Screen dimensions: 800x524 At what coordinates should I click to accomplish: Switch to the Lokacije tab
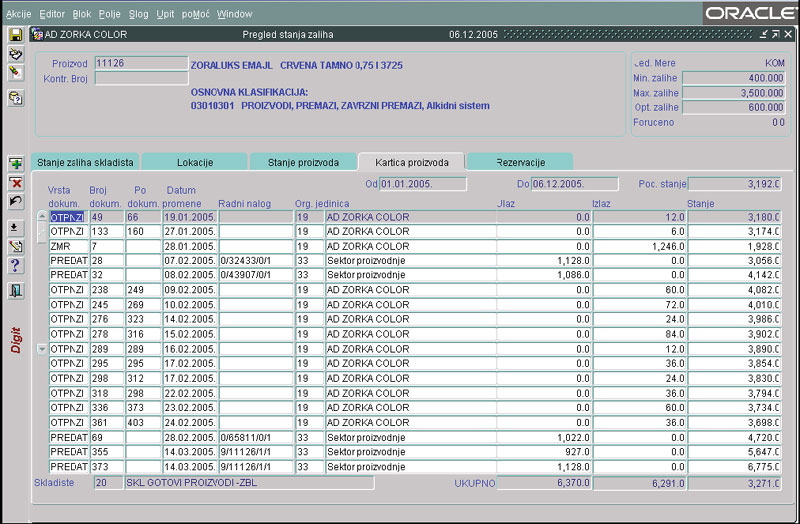(x=195, y=162)
